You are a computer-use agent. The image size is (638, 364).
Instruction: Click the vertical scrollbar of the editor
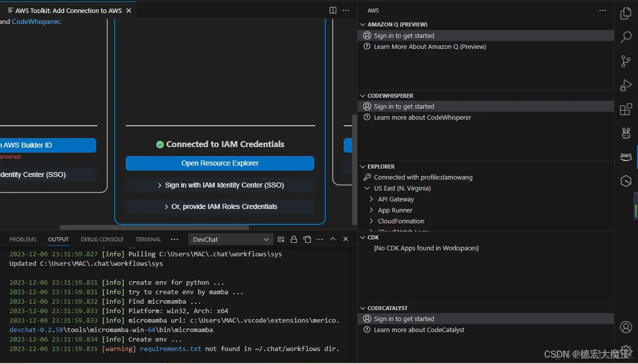355,170
